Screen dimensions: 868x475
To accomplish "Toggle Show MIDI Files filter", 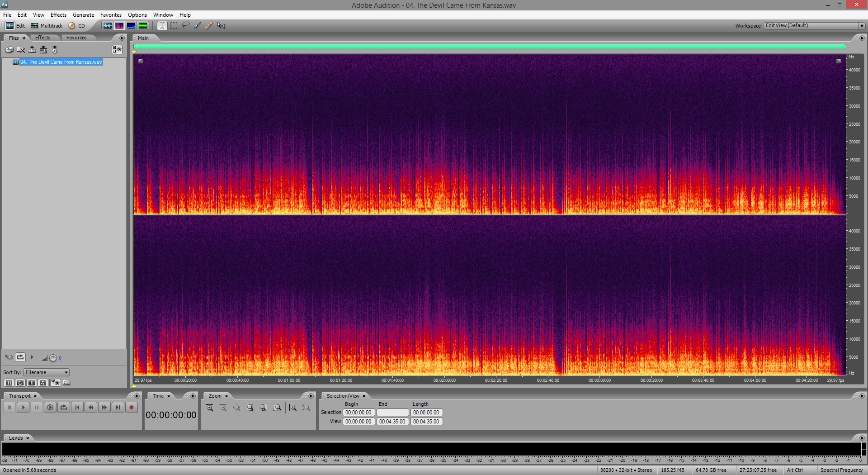I will pos(43,383).
